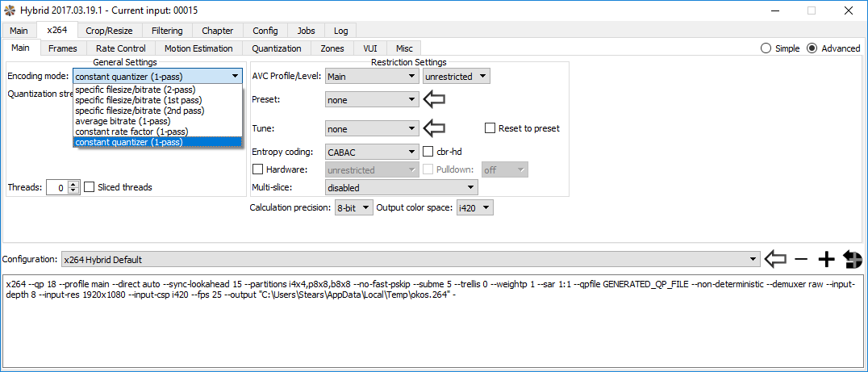868x372 pixels.
Task: Expand the Tune dropdown
Action: tap(372, 128)
